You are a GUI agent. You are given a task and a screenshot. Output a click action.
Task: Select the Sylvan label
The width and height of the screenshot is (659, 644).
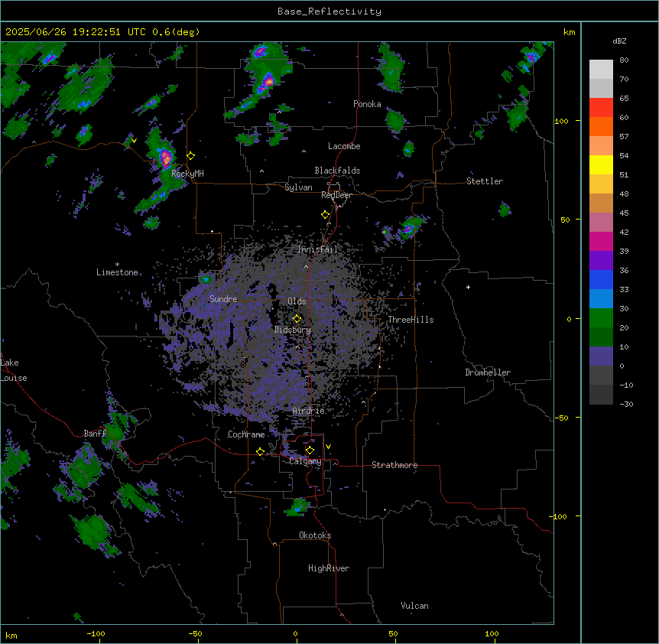coord(298,187)
